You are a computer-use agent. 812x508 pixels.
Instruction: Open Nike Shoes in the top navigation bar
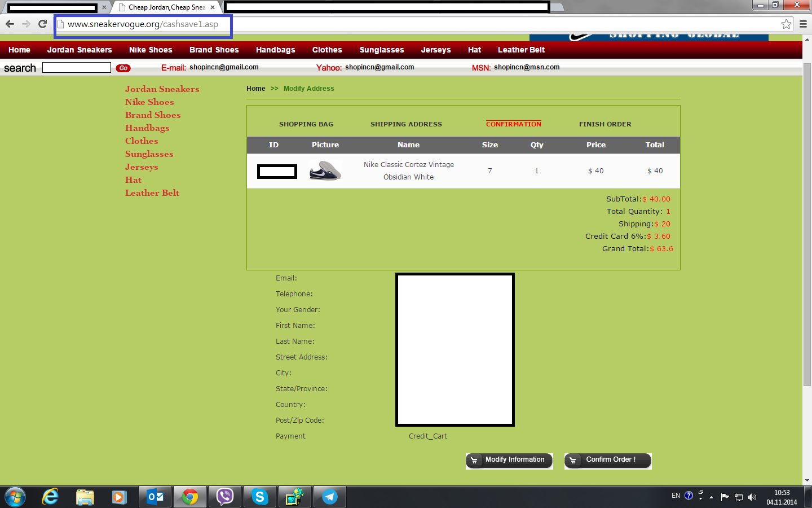151,50
